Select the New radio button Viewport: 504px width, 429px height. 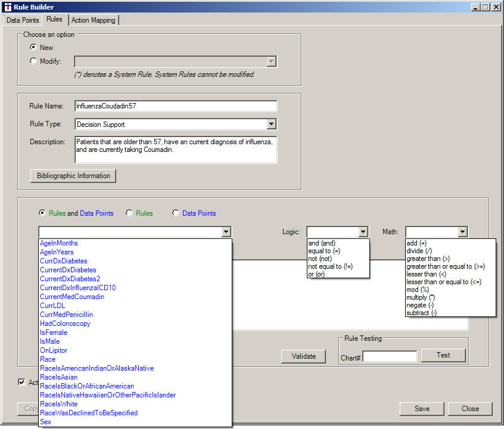33,47
